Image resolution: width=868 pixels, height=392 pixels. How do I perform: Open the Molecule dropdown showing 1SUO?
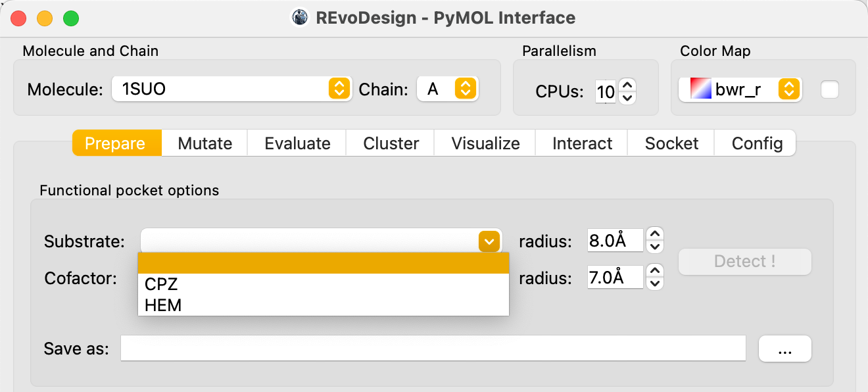coord(230,89)
